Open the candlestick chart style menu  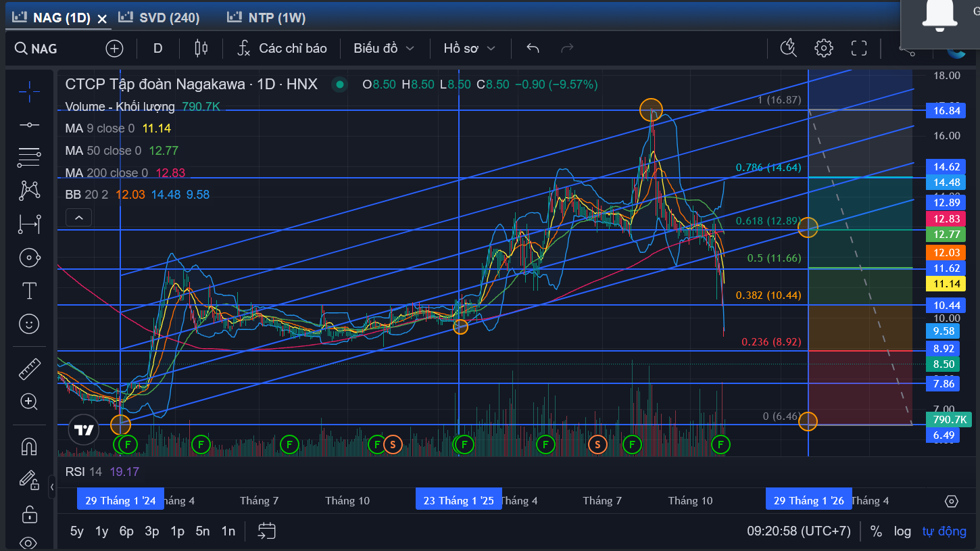click(201, 48)
